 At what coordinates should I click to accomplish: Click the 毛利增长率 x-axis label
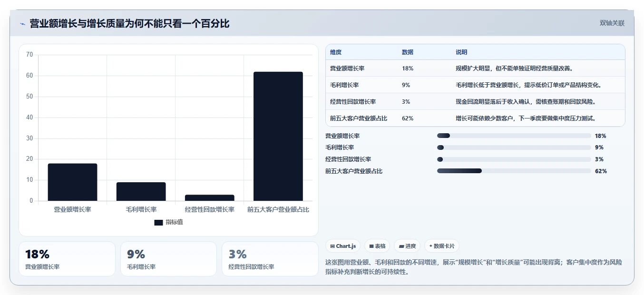coord(141,209)
